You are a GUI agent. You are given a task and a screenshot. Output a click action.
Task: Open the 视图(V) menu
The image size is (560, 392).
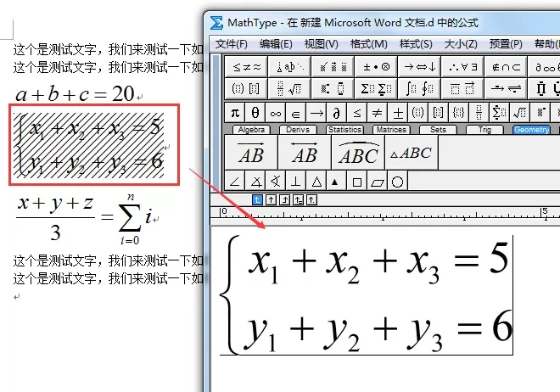[x=321, y=44]
